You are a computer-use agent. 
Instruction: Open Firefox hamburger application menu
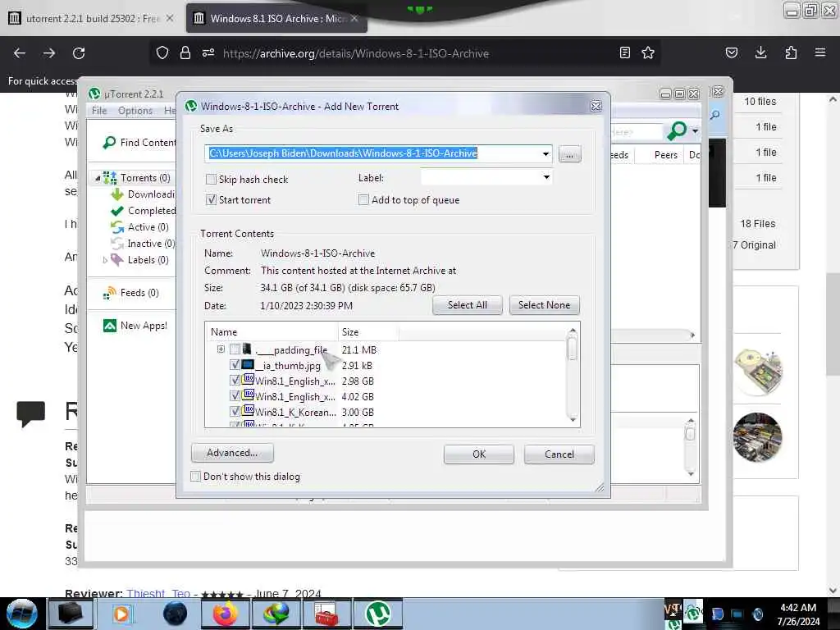(820, 52)
